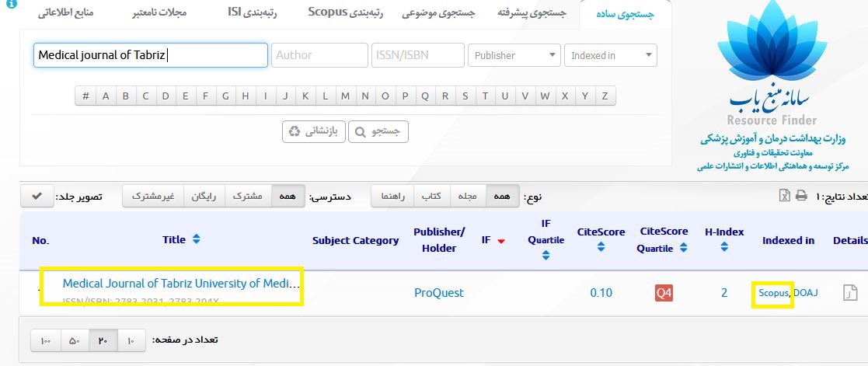
Task: Click the red Q4 quartile badge
Action: (663, 293)
